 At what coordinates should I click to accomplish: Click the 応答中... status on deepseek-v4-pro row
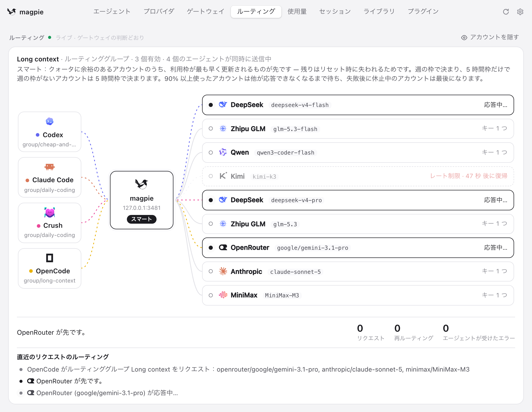pyautogui.click(x=495, y=200)
